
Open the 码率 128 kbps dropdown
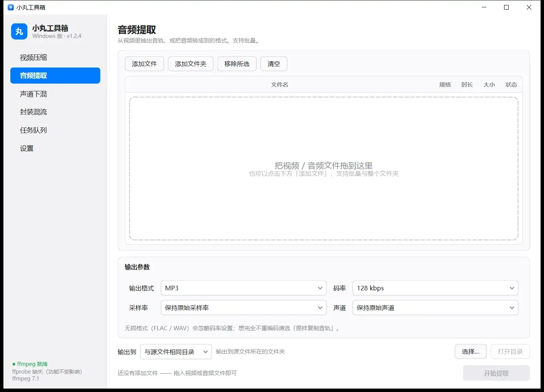pos(435,288)
